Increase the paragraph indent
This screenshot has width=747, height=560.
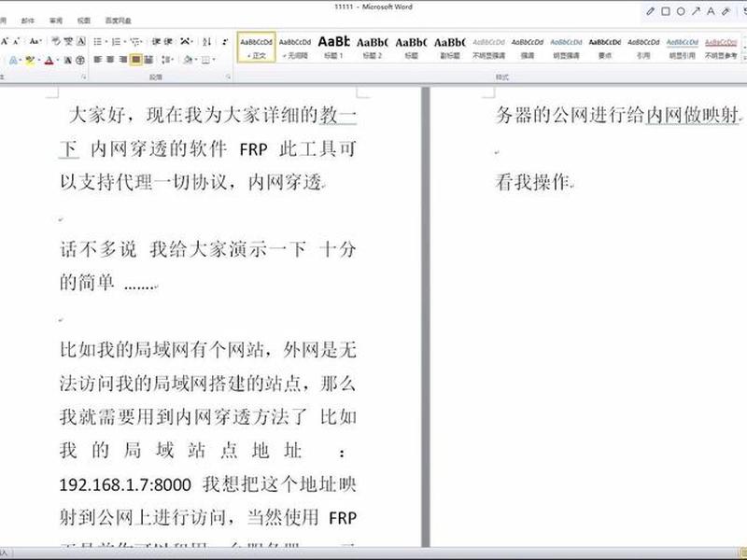(168, 42)
